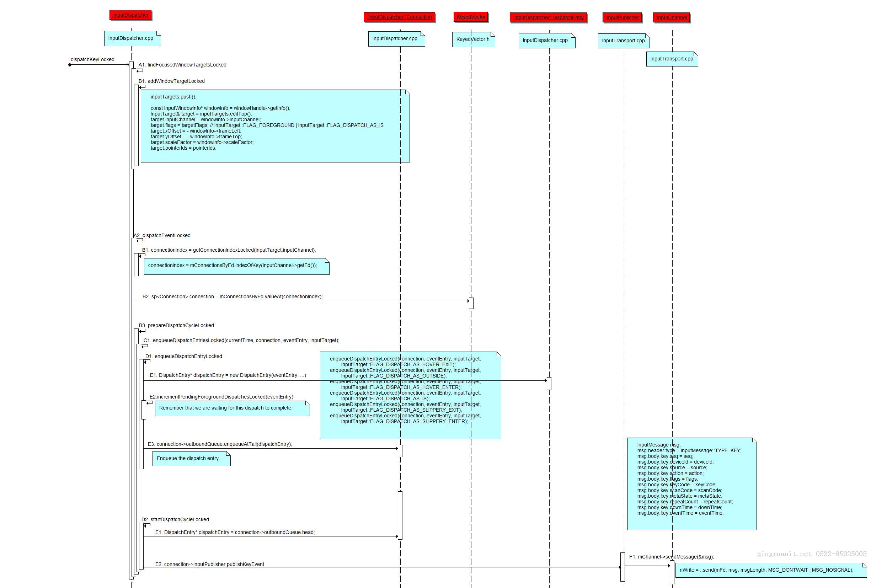Select the InputDispatcher::Connection lifeline header
The image size is (871, 588).
tap(399, 17)
